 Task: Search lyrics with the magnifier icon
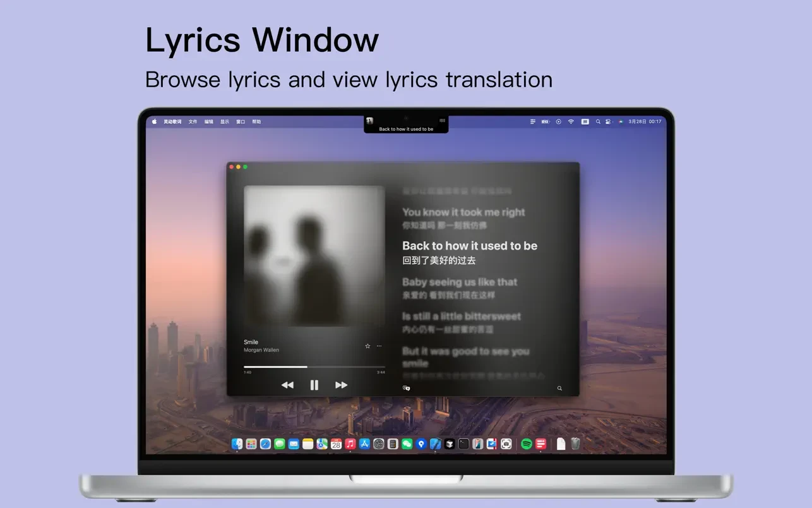559,389
